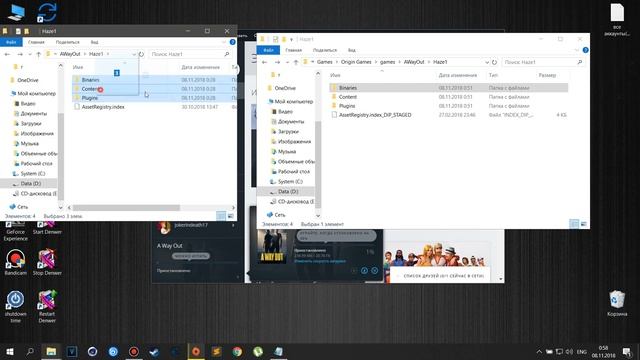
Task: Open Chrome from the taskbar
Action: click(x=237, y=352)
